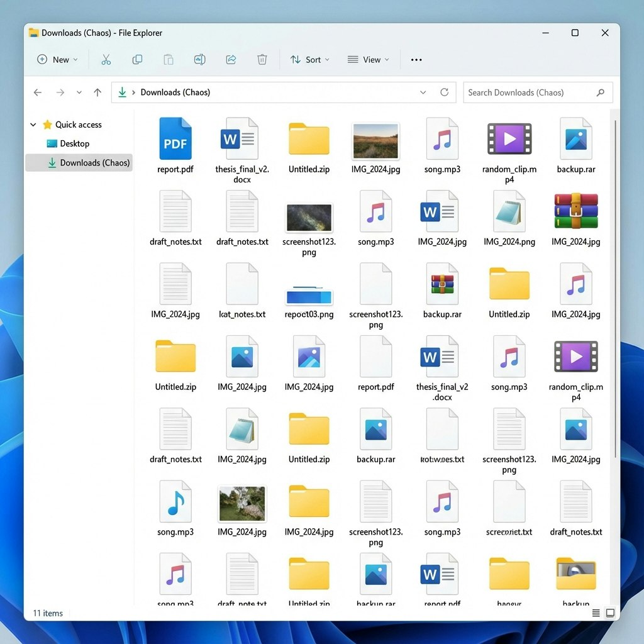The width and height of the screenshot is (644, 644).
Task: Click the New button
Action: pyautogui.click(x=57, y=60)
